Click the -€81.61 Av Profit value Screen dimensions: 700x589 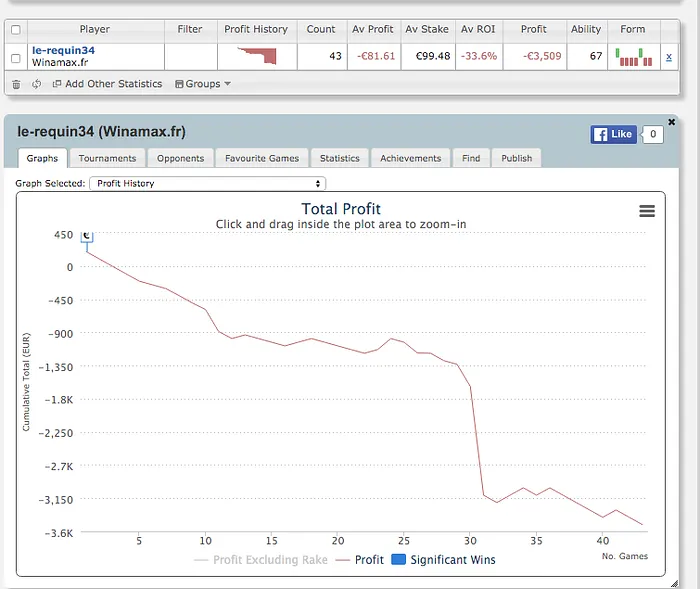[x=376, y=56]
